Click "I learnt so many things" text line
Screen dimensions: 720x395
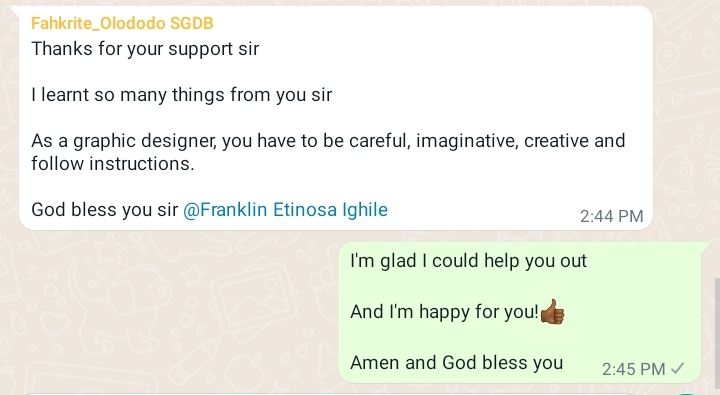pos(181,95)
